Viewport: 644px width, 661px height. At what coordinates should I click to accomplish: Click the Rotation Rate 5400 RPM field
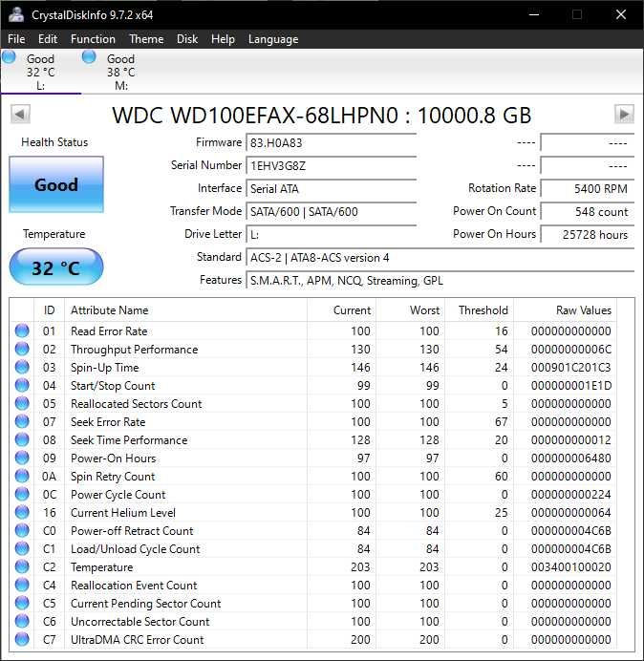[x=588, y=188]
